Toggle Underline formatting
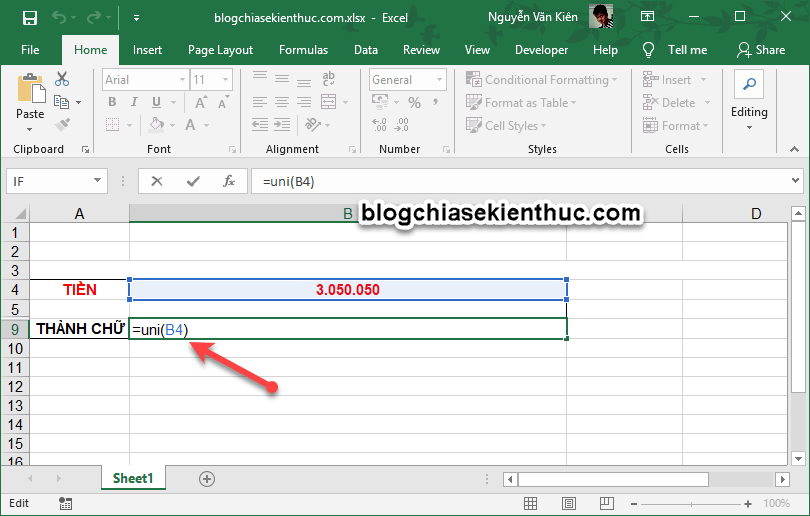Screen dimensions: 810x516 point(157,102)
